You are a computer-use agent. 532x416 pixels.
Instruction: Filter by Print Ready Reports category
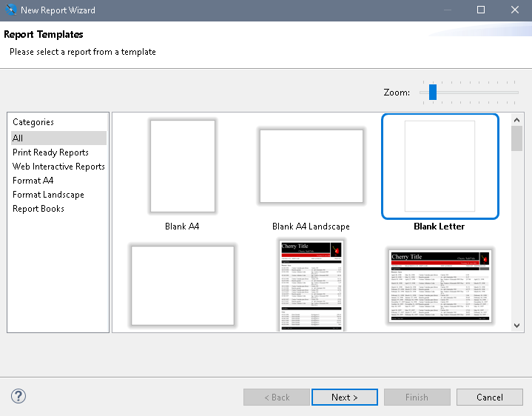coord(50,152)
